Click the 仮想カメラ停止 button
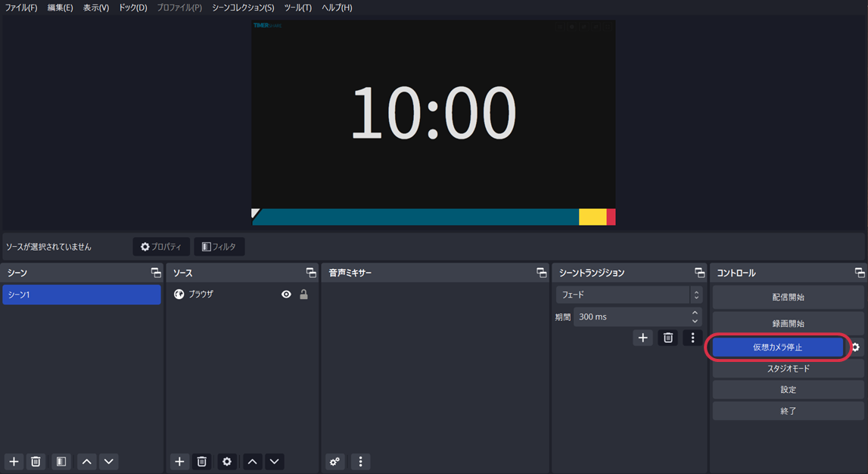 coord(777,348)
